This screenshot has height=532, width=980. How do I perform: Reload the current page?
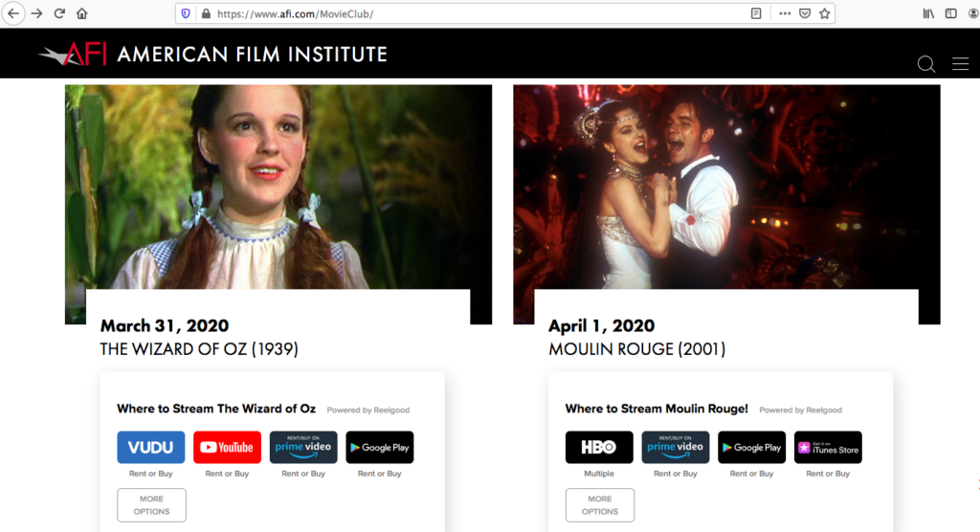pos(59,13)
